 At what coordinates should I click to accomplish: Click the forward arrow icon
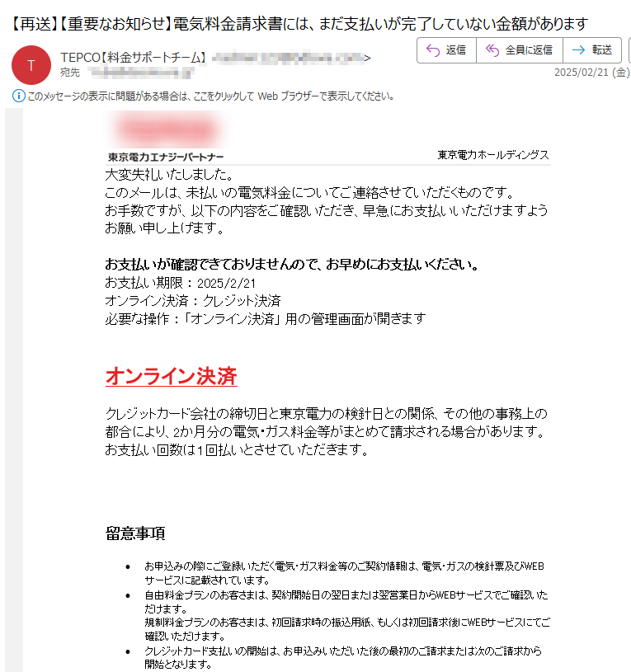579,50
